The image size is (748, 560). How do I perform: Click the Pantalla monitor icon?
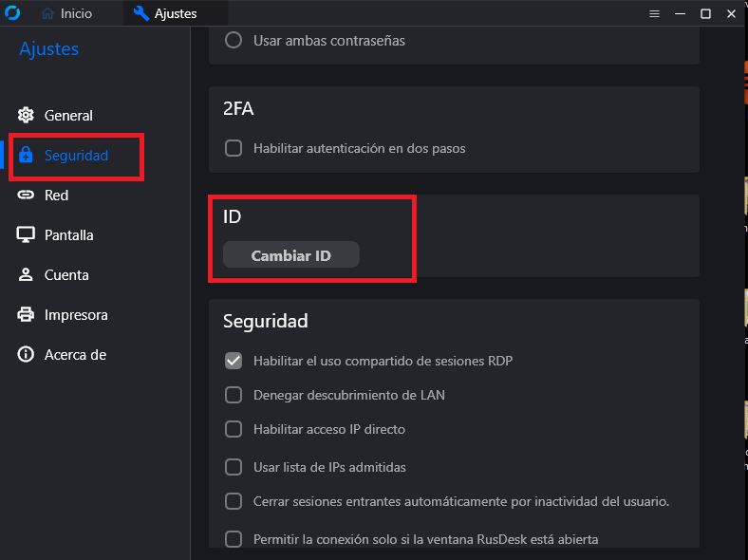(x=26, y=234)
